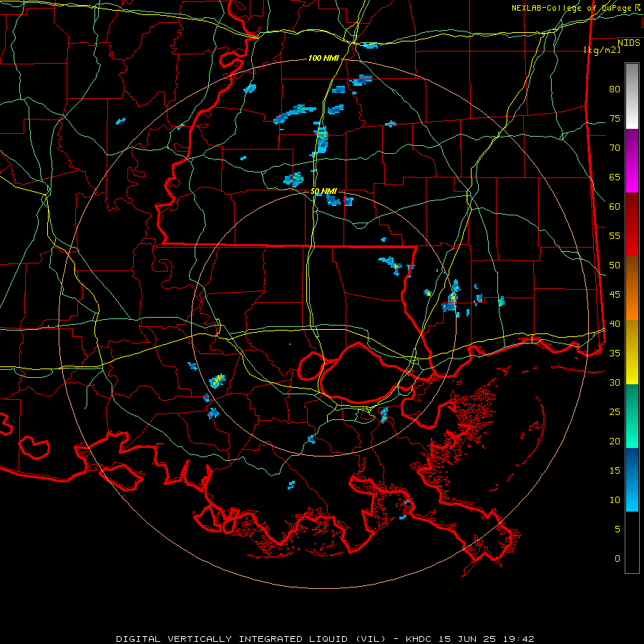Click the 20 value on the color scale
This screenshot has height=644, width=644.
tap(615, 441)
